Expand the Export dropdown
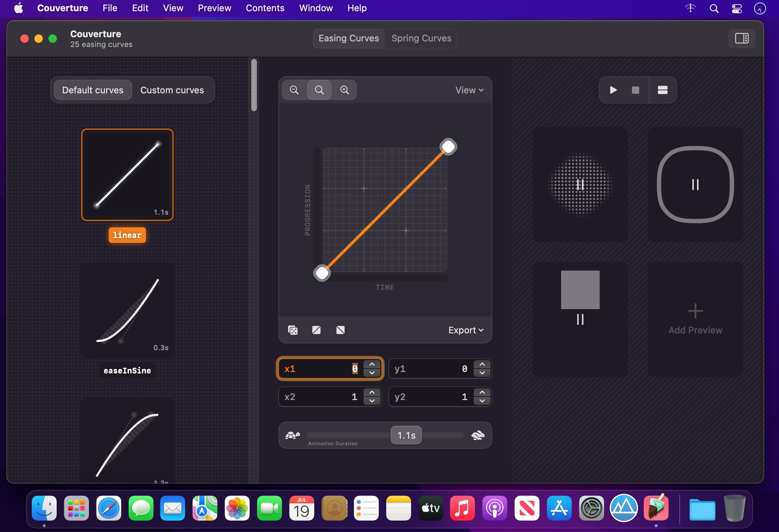The image size is (779, 532). (466, 330)
